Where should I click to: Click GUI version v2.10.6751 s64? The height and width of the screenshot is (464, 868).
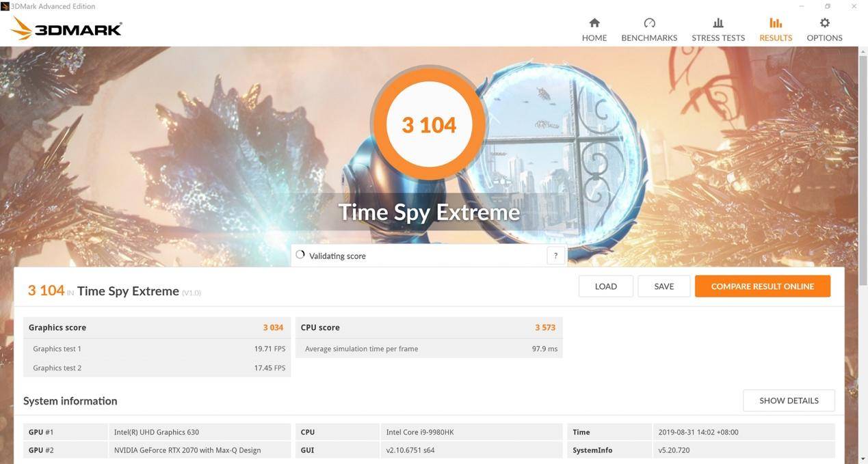pos(471,450)
